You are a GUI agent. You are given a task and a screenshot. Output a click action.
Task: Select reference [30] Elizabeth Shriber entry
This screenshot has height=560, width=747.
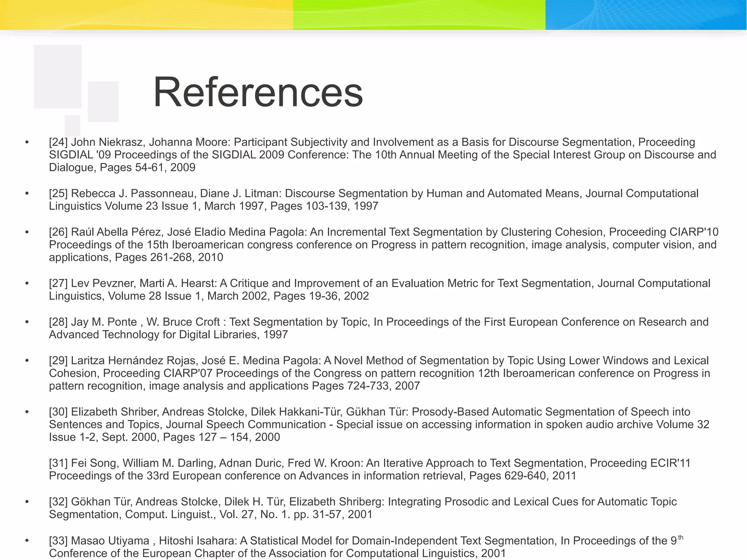(x=379, y=425)
